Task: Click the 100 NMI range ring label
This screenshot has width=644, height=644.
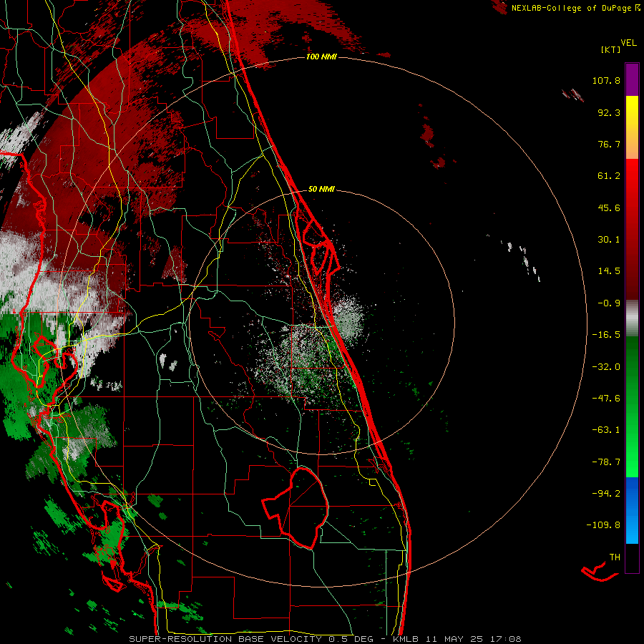Action: 321,57
